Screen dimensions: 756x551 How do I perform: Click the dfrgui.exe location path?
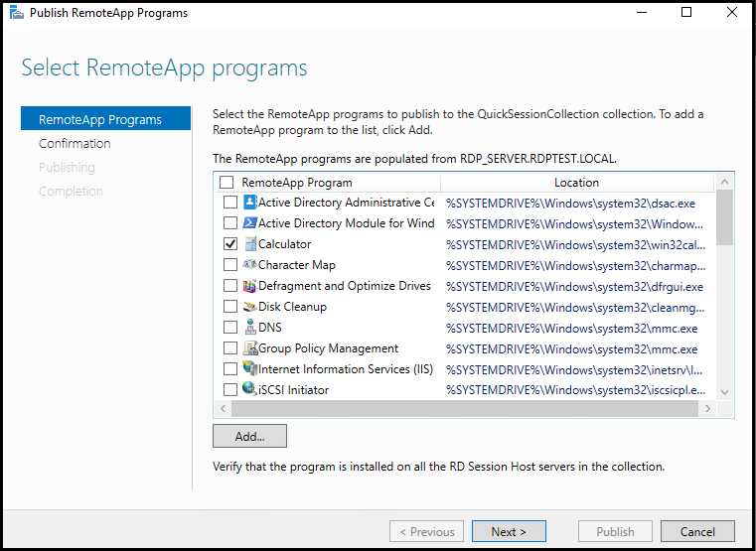tap(574, 287)
